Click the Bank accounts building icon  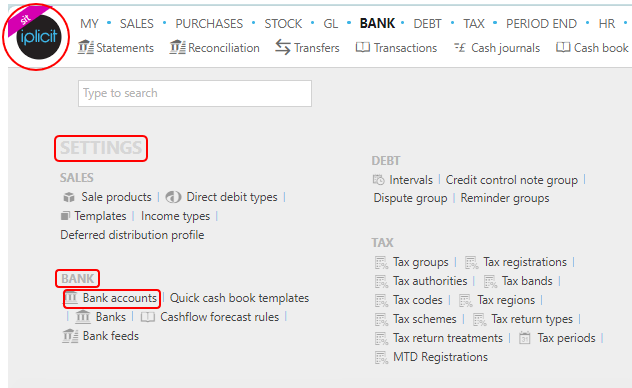coord(71,298)
